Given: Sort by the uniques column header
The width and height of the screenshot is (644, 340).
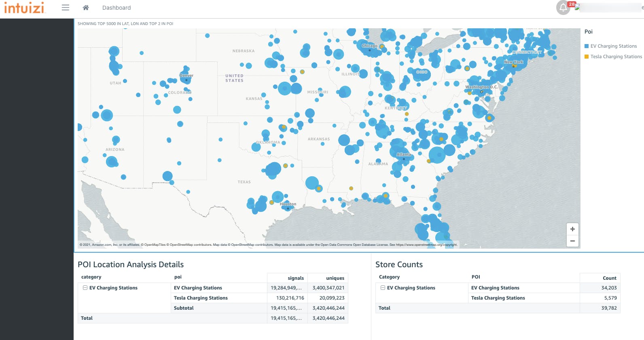Looking at the screenshot, I should tap(335, 278).
